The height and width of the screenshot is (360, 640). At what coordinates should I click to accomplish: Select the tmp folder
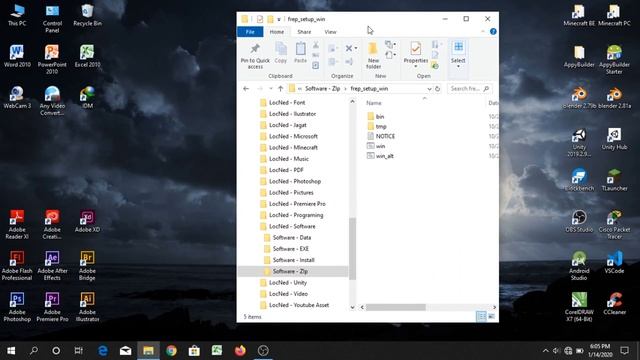[x=377, y=126]
